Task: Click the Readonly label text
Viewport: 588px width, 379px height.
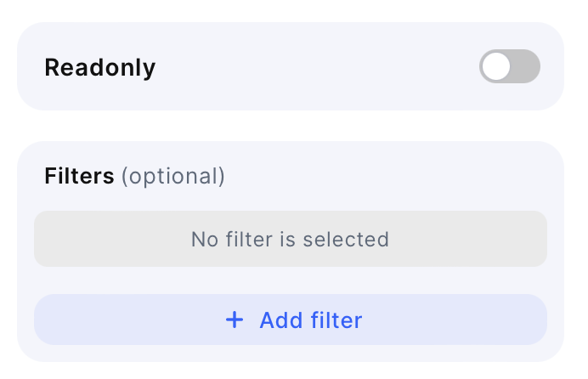Action: (99, 67)
